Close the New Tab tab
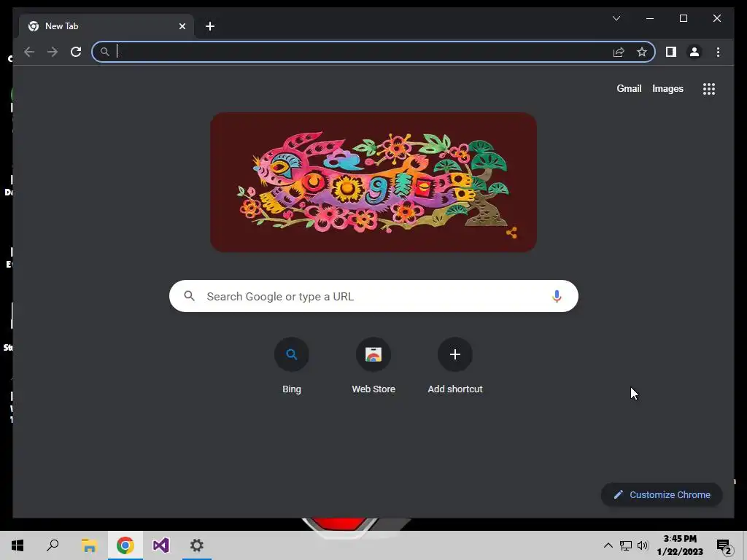 [182, 26]
